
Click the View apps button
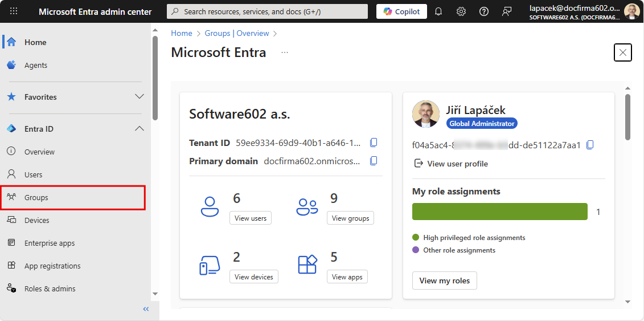(x=347, y=277)
